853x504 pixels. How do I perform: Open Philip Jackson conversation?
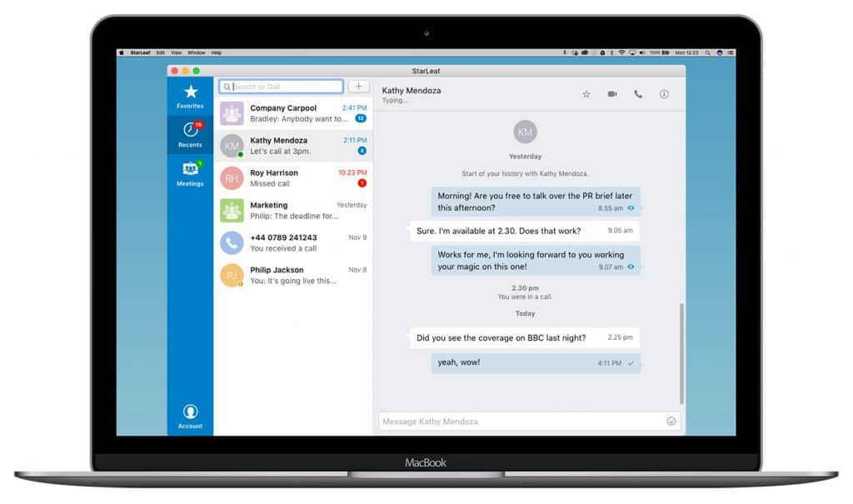[293, 276]
